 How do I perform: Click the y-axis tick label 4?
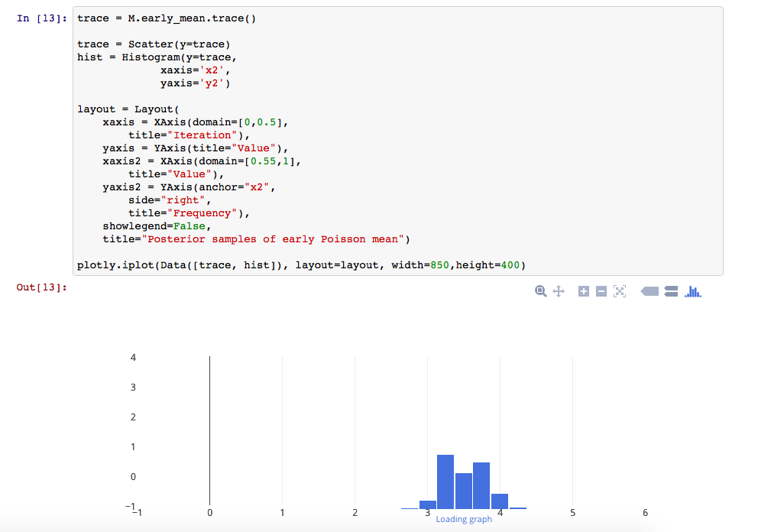tap(134, 358)
